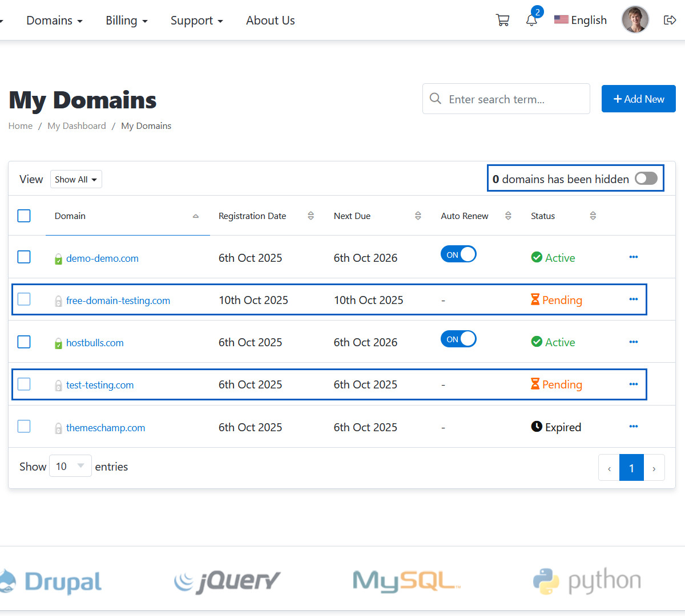Click the notifications bell icon
Screen dimensions: 685x616
(x=531, y=21)
